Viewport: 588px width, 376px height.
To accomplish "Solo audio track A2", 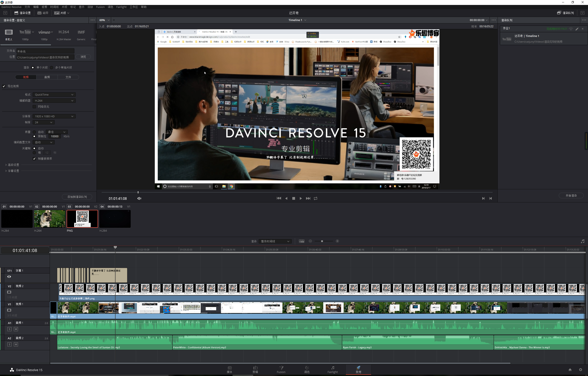I will pyautogui.click(x=9, y=344).
